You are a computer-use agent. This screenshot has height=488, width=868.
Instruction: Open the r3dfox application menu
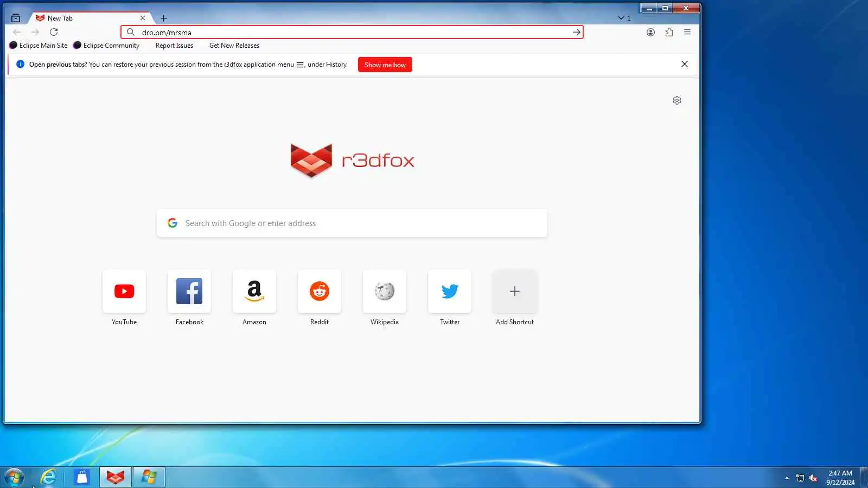[x=687, y=32]
